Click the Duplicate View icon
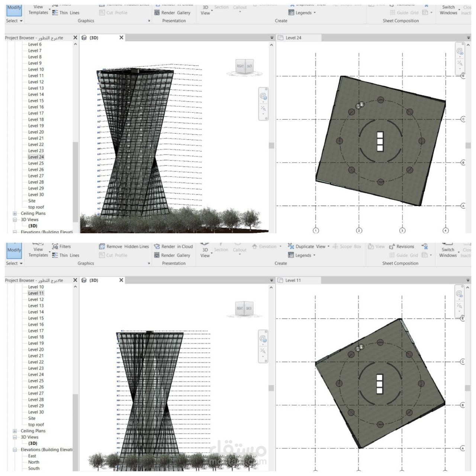The height and width of the screenshot is (476, 476). pyautogui.click(x=291, y=246)
